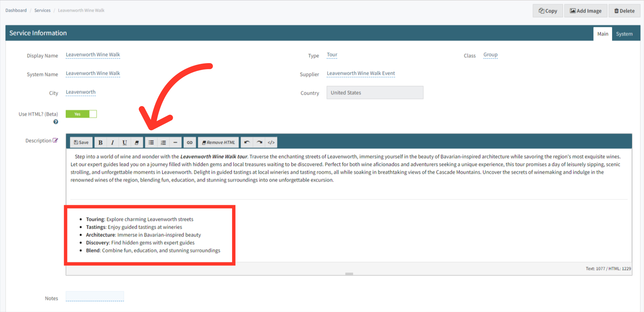This screenshot has height=312, width=644.
Task: Click the eraser clear-formatting icon
Action: point(137,142)
